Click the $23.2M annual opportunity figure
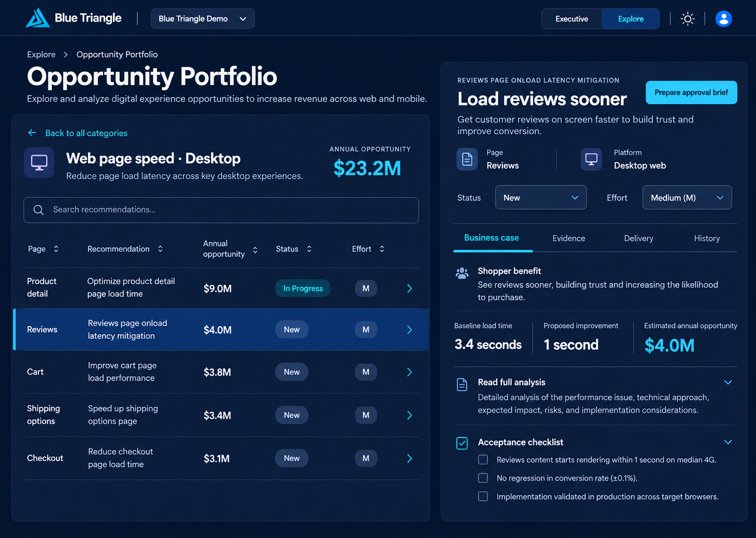Image resolution: width=756 pixels, height=538 pixels. click(367, 168)
